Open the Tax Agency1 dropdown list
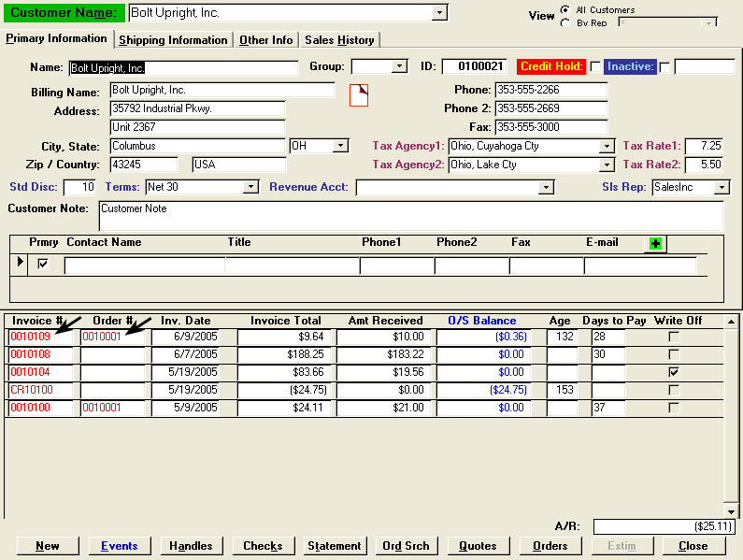 [607, 147]
